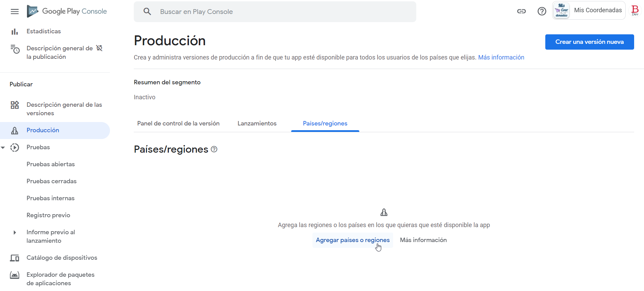Screen dimensions: 644x291
Task: Expand Informe previo al lanzamiento arrow
Action: [15, 233]
